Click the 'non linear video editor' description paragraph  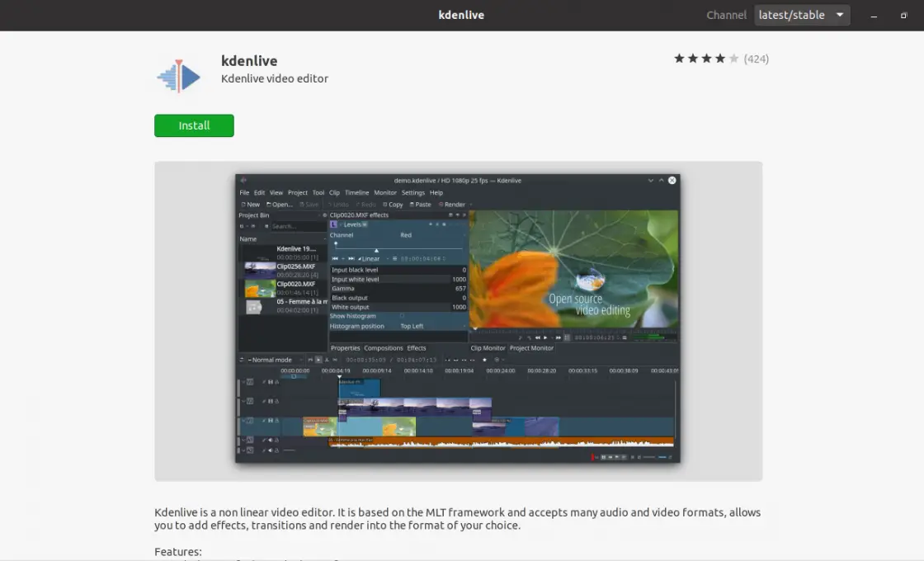[457, 519]
